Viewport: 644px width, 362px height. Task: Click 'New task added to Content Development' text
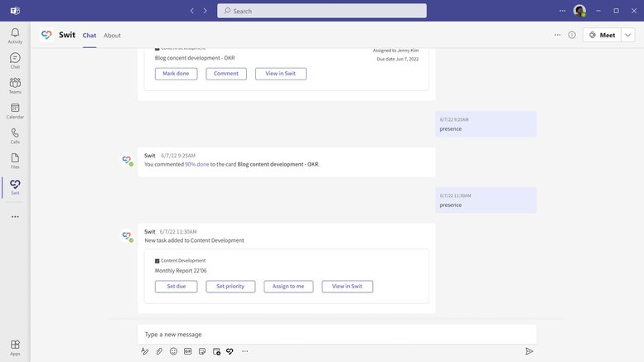194,240
